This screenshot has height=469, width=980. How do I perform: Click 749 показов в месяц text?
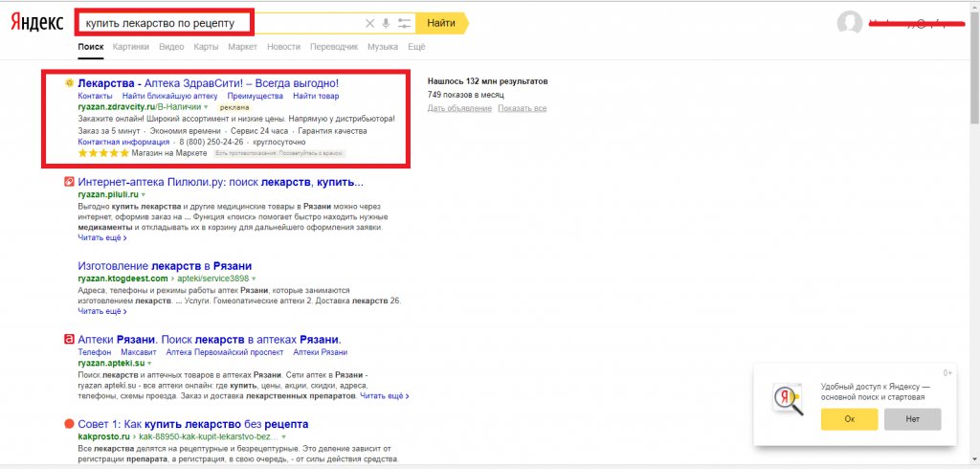pos(466,95)
